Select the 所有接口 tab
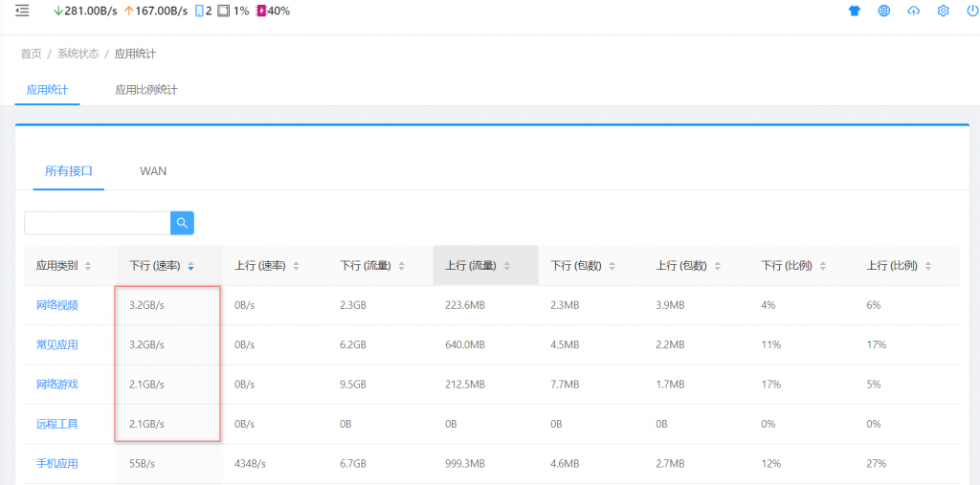Image resolution: width=980 pixels, height=485 pixels. tap(69, 170)
